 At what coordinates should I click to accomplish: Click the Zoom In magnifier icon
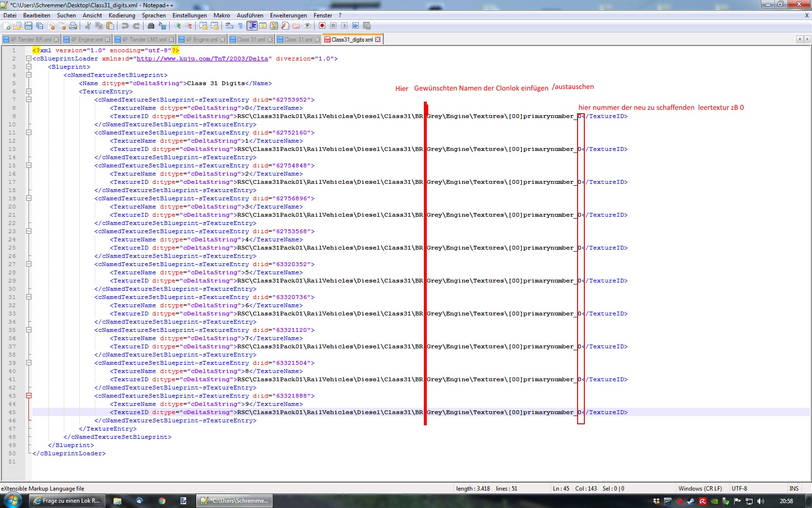(177, 26)
